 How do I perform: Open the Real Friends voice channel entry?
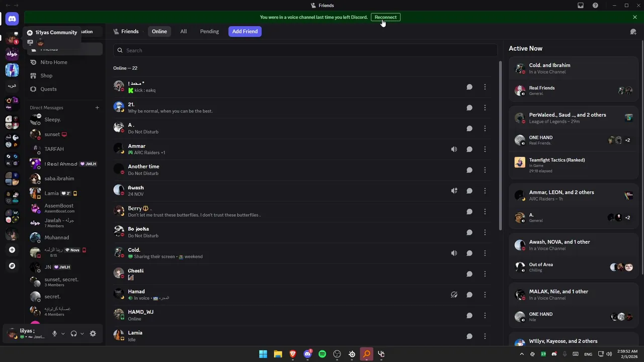[574, 90]
